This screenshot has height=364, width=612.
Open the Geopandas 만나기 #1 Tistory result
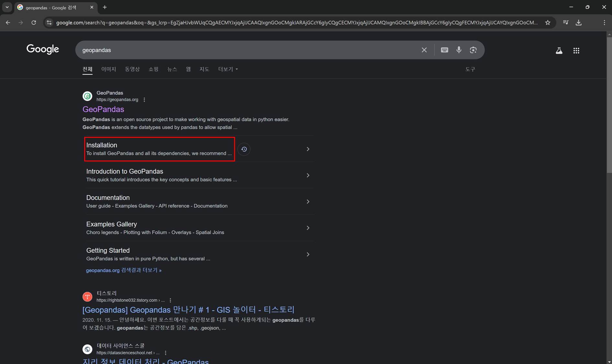point(188,310)
